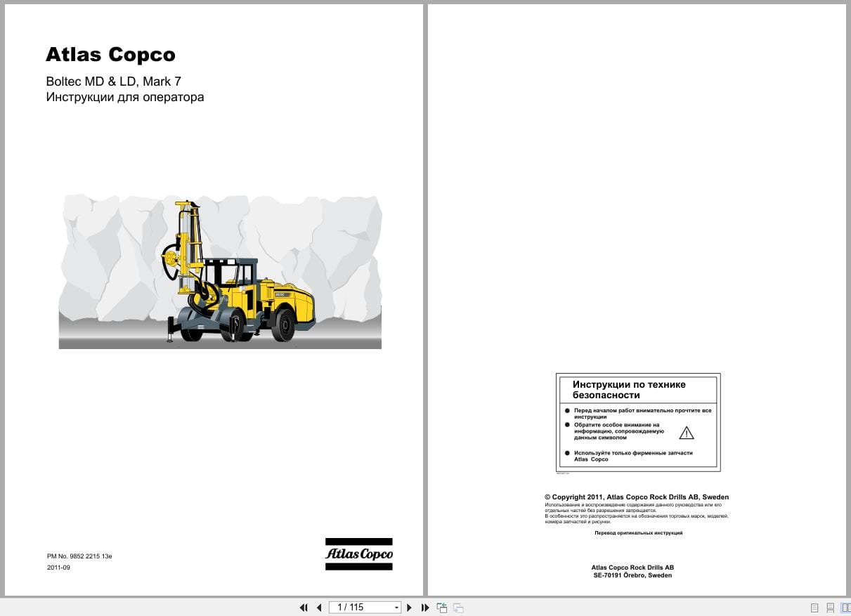Enable continuous page scrolling mode

[831, 607]
